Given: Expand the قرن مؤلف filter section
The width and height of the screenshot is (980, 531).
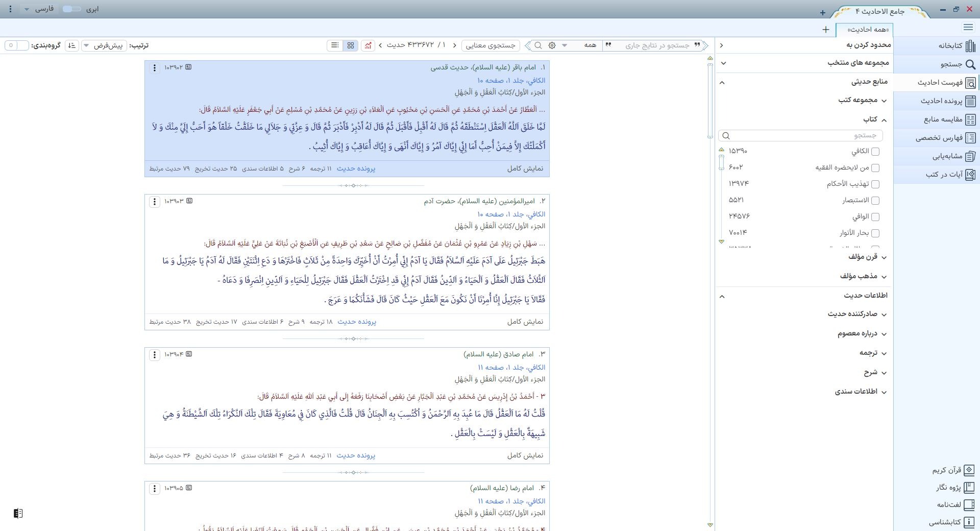Looking at the screenshot, I should point(884,257).
